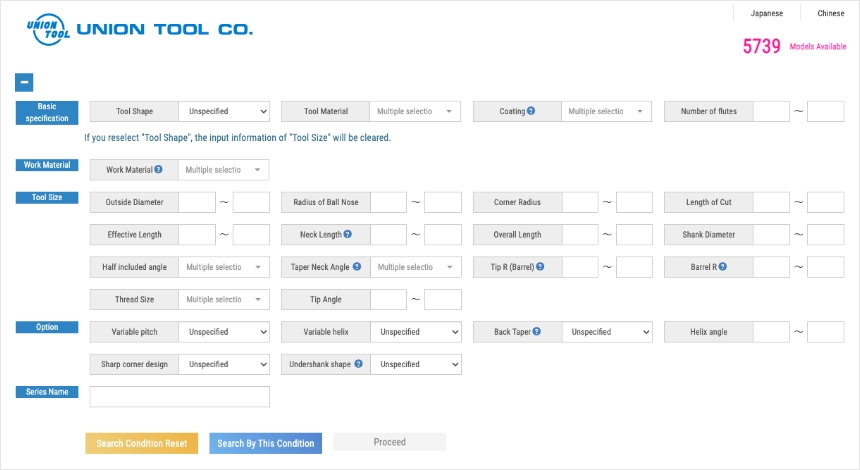Open the Tool Shape dropdown
Viewport: 860px width, 470px height.
coord(224,112)
